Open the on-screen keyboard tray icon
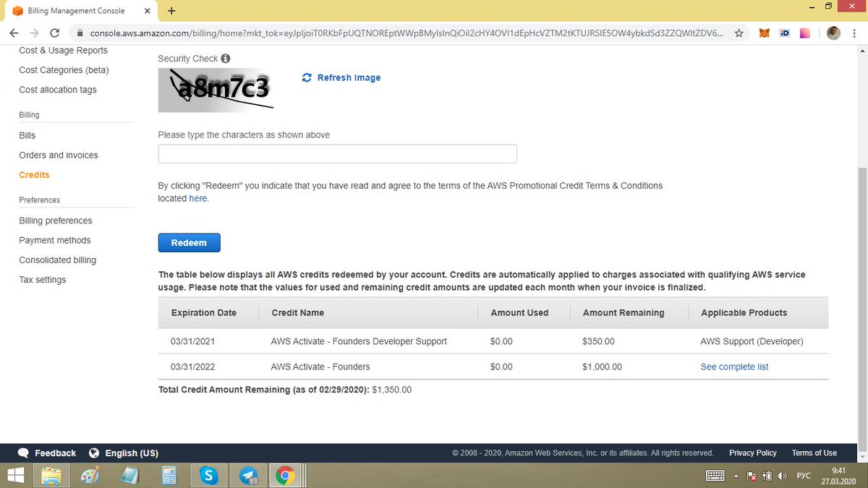Screen dimensions: 868x488 (715, 476)
